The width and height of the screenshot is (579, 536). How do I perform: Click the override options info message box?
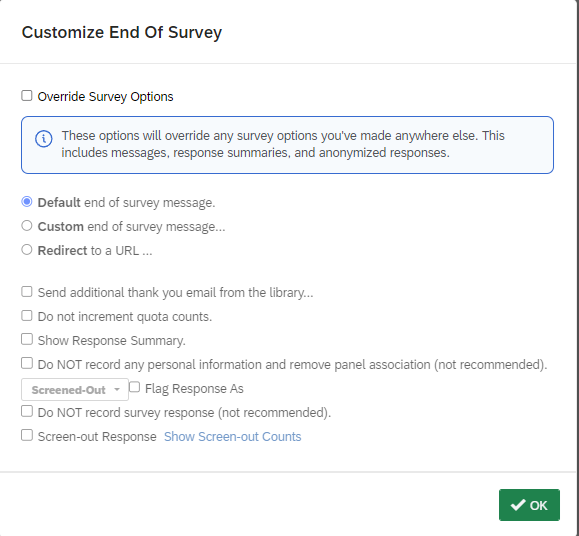[x=287, y=145]
